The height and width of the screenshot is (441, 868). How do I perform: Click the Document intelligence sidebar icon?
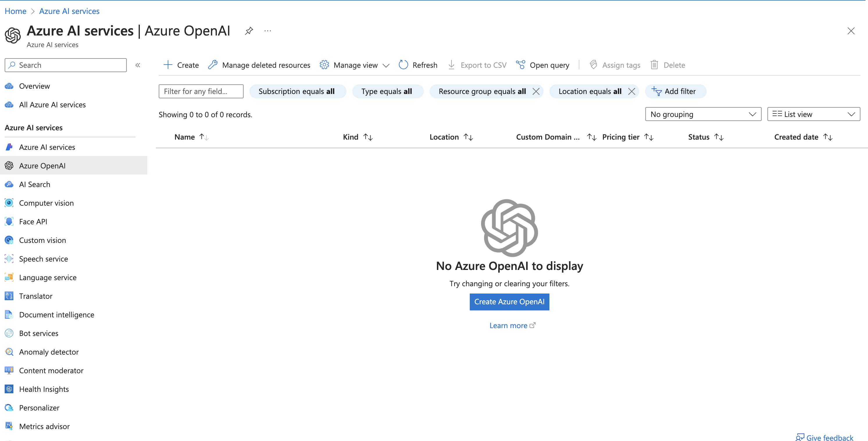pos(10,314)
